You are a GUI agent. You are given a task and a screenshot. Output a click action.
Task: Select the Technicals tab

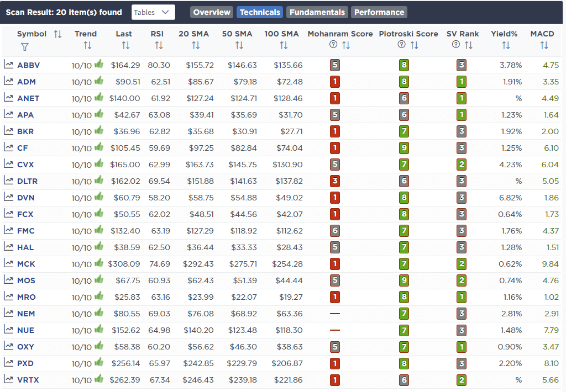(260, 12)
